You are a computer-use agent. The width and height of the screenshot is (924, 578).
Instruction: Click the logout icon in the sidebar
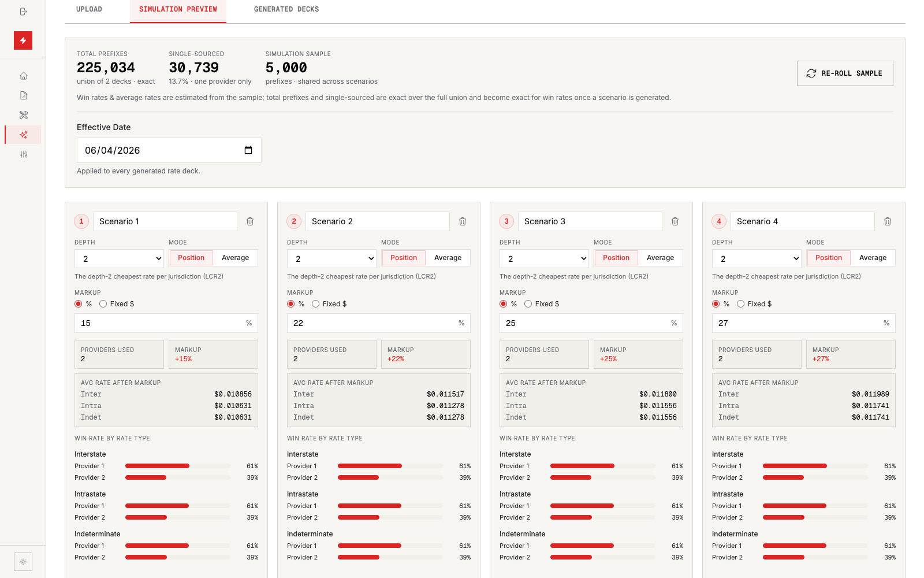(23, 12)
